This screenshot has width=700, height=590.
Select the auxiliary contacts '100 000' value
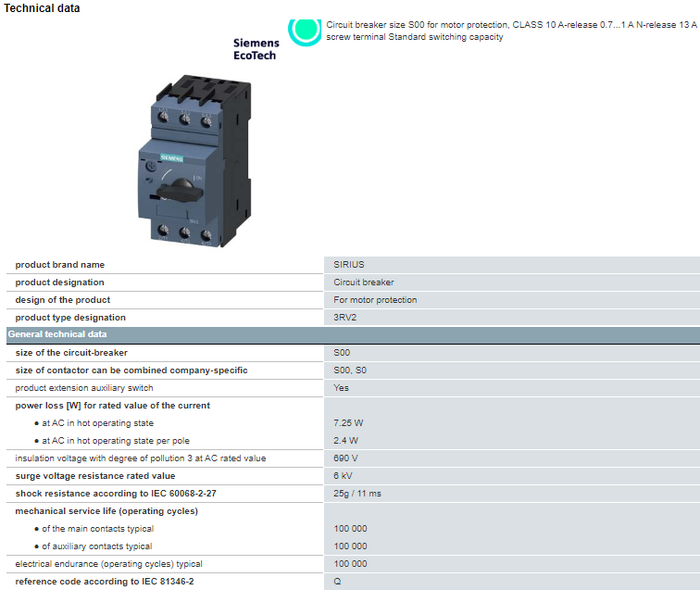pyautogui.click(x=350, y=546)
